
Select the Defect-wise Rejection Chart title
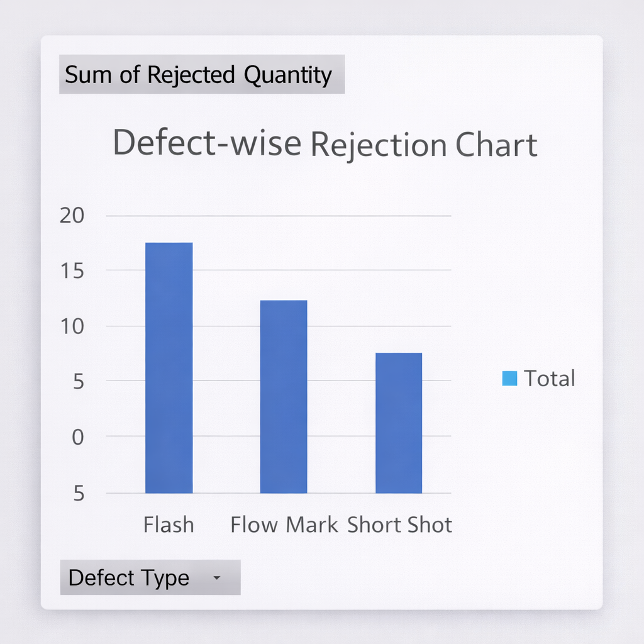tap(325, 144)
